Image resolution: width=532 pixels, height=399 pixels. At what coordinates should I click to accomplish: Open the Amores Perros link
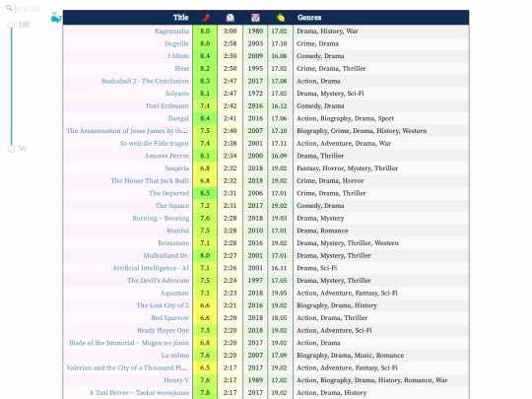(x=166, y=156)
